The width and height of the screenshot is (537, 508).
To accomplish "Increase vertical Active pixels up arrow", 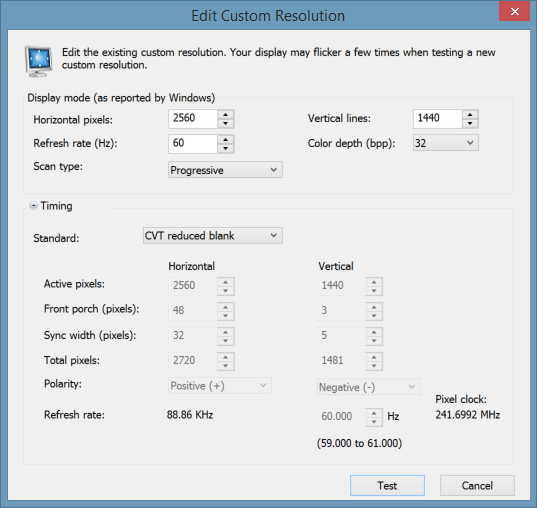I will point(374,282).
